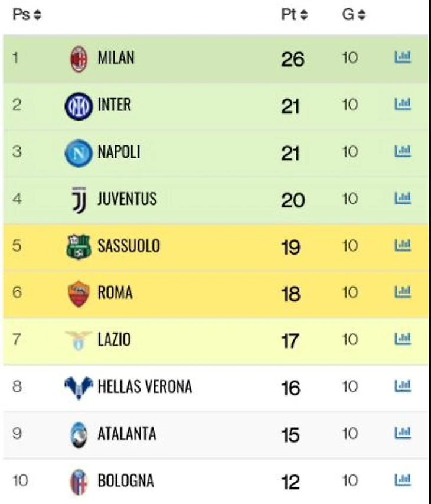This screenshot has height=504, width=431.
Task: Click the Atalanta club crest
Action: (79, 434)
